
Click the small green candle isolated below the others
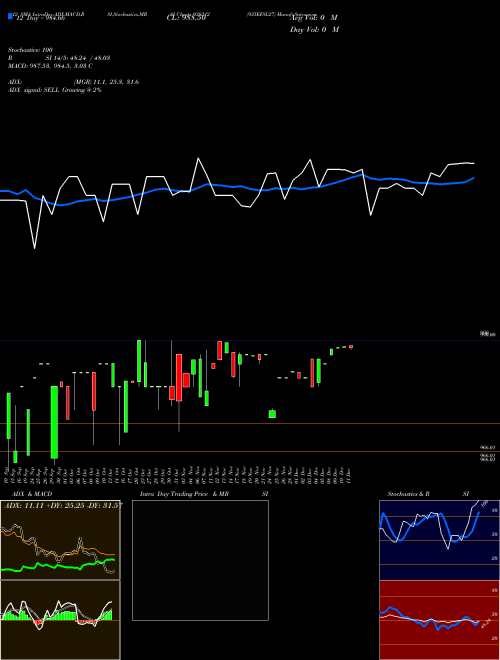(x=272, y=414)
